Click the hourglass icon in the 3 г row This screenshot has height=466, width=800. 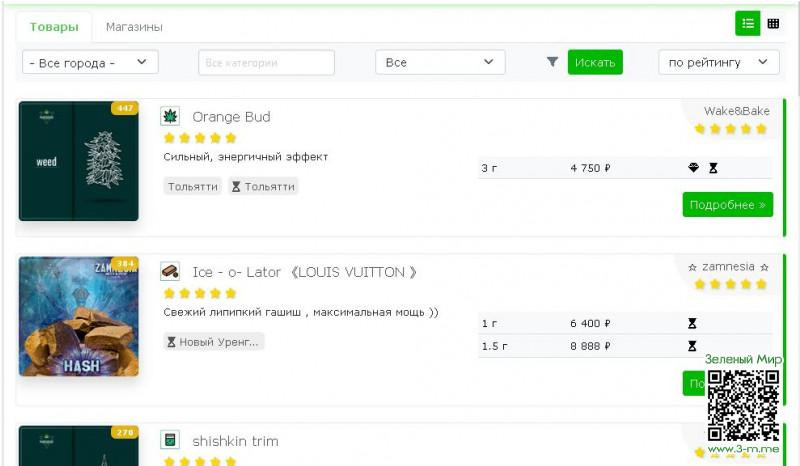point(713,168)
